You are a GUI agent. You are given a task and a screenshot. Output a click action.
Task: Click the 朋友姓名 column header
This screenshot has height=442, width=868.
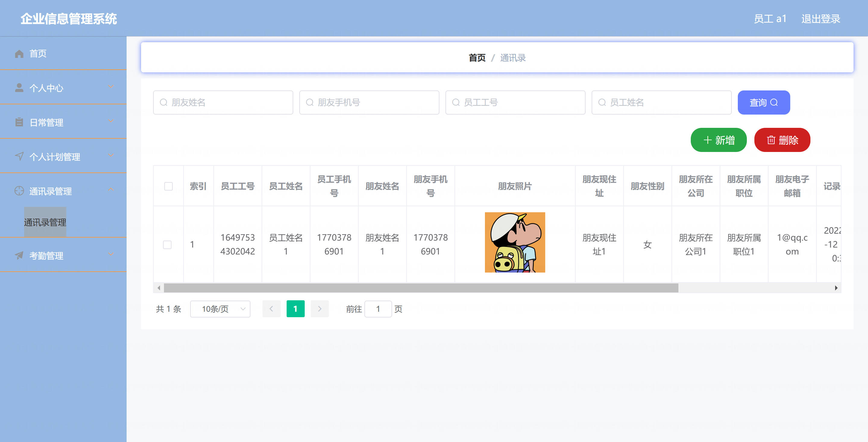[382, 186]
